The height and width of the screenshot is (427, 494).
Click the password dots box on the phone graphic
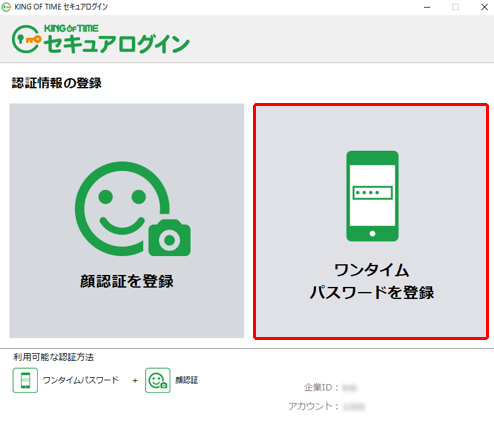(372, 193)
